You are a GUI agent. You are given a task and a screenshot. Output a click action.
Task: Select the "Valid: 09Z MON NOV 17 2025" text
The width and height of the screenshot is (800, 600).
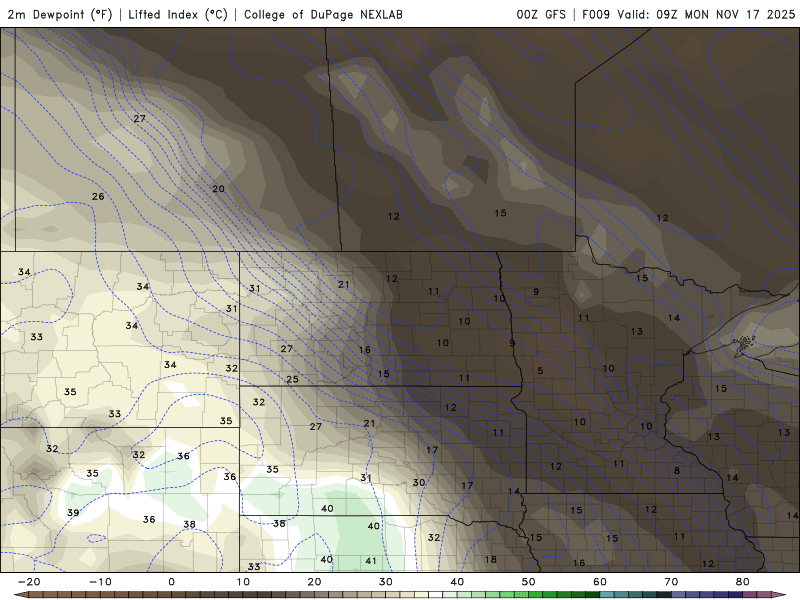[x=706, y=14]
